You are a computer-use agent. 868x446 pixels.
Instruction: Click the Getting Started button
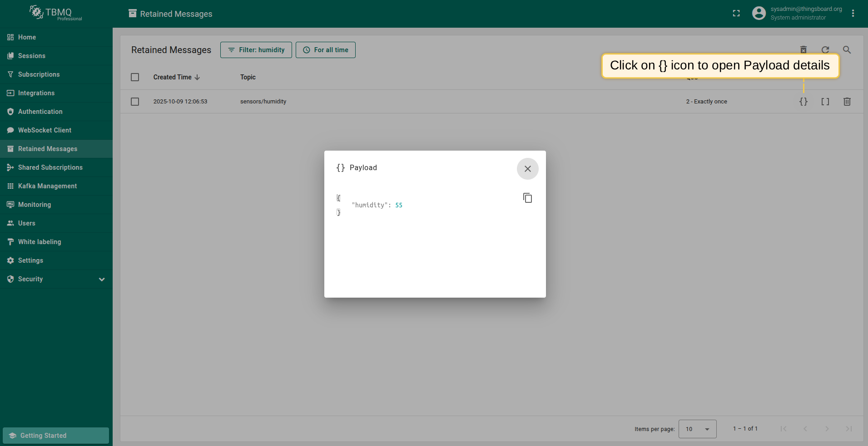point(56,436)
